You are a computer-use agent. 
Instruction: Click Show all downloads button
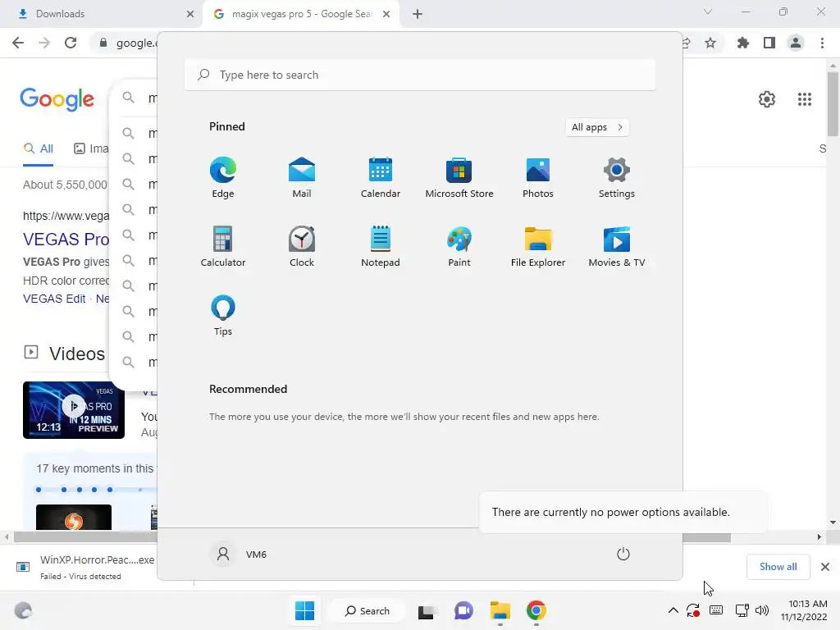(x=778, y=567)
